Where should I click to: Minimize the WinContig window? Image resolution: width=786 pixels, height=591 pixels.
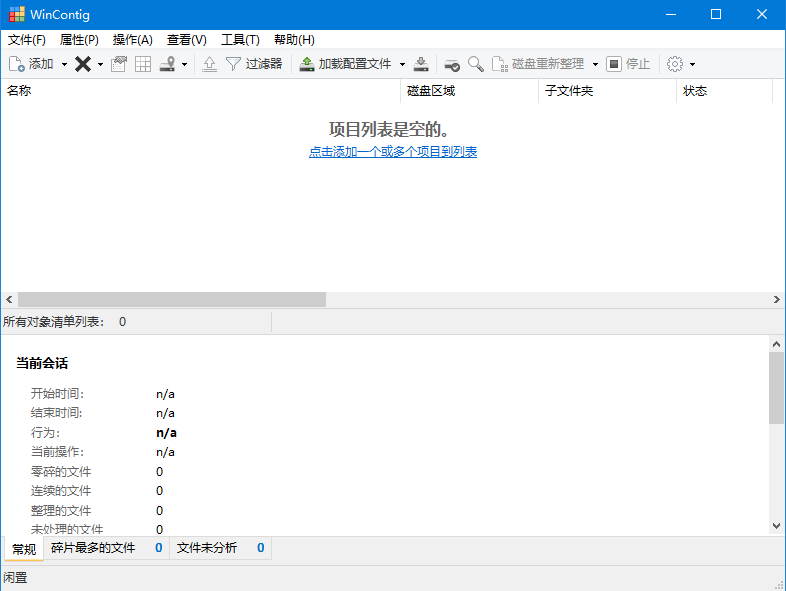(671, 15)
